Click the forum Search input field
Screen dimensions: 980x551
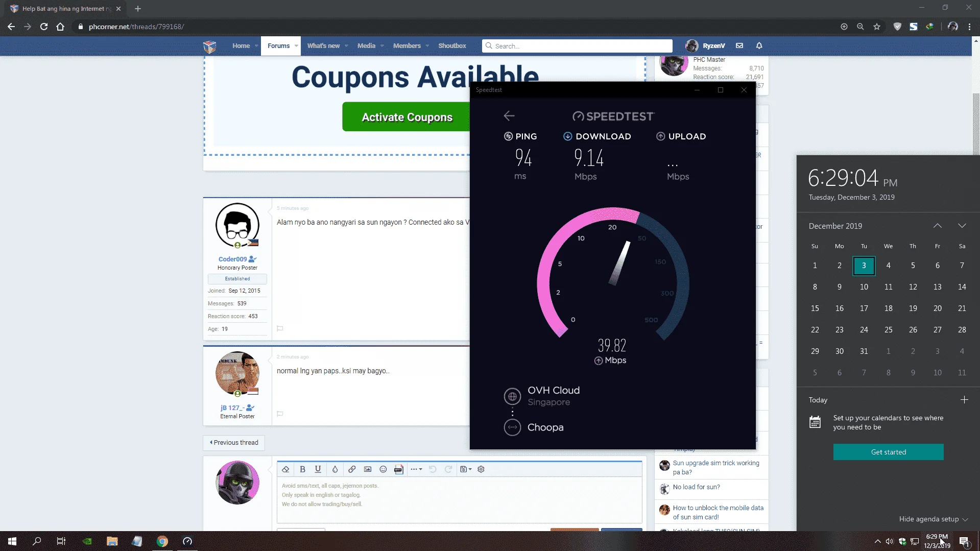point(577,46)
